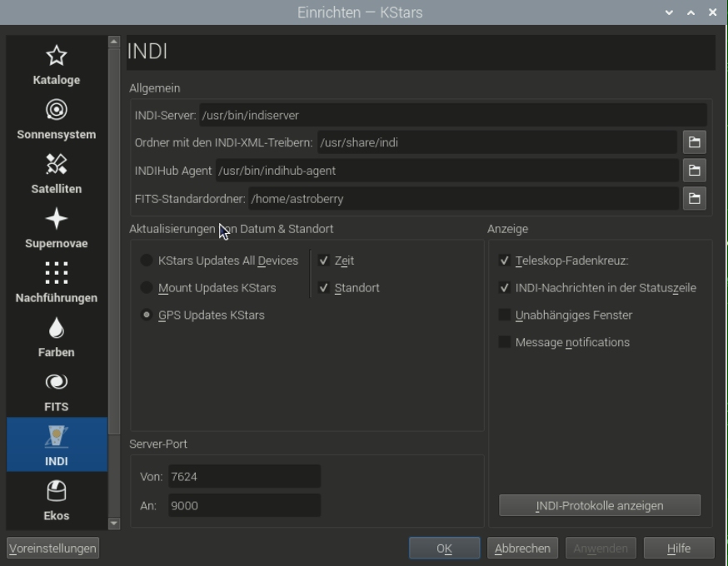Click the sidebar scroll up arrow
This screenshot has width=728, height=566.
pyautogui.click(x=114, y=42)
